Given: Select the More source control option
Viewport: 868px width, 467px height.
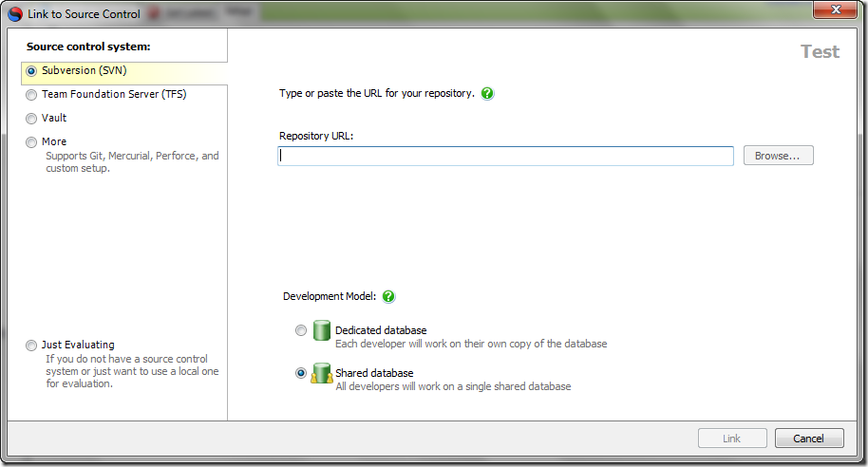Looking at the screenshot, I should coord(31,142).
